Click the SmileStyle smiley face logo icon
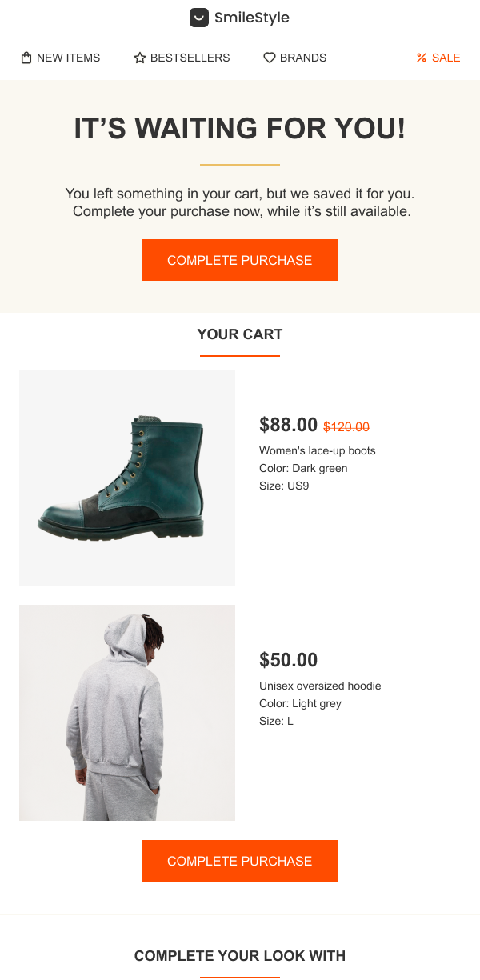Viewport: 480px width, 980px height. click(198, 17)
